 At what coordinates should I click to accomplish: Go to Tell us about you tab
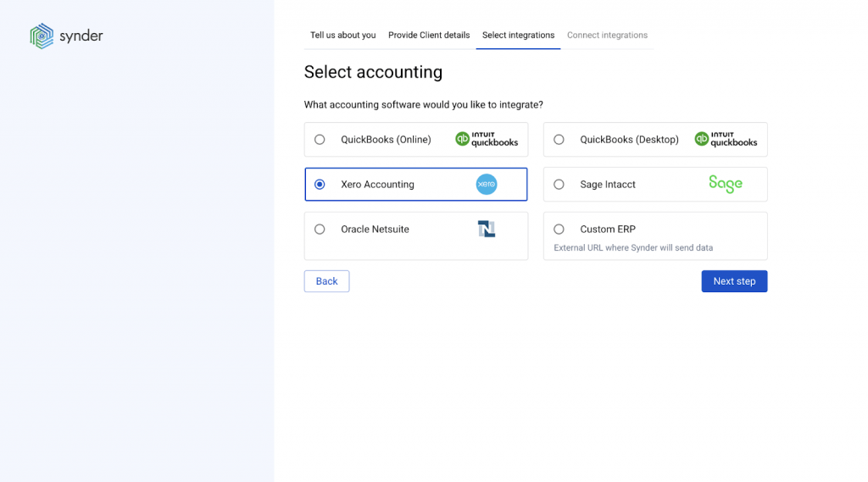342,35
